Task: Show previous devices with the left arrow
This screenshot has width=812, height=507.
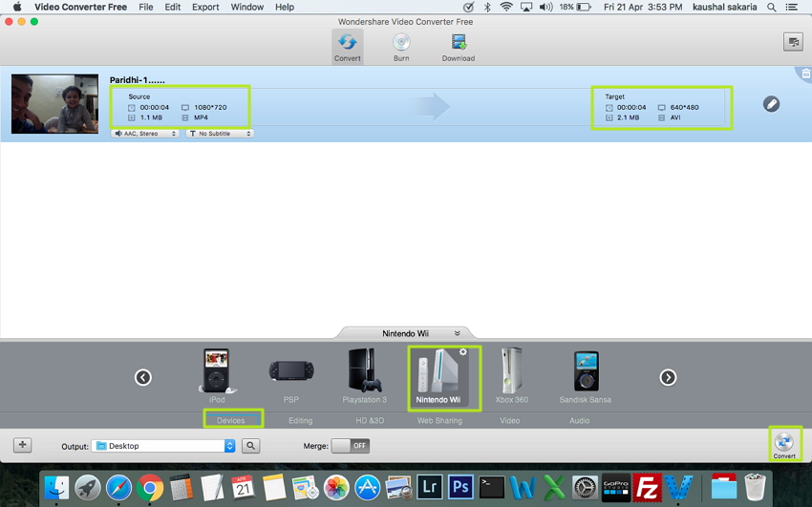Action: (x=143, y=377)
